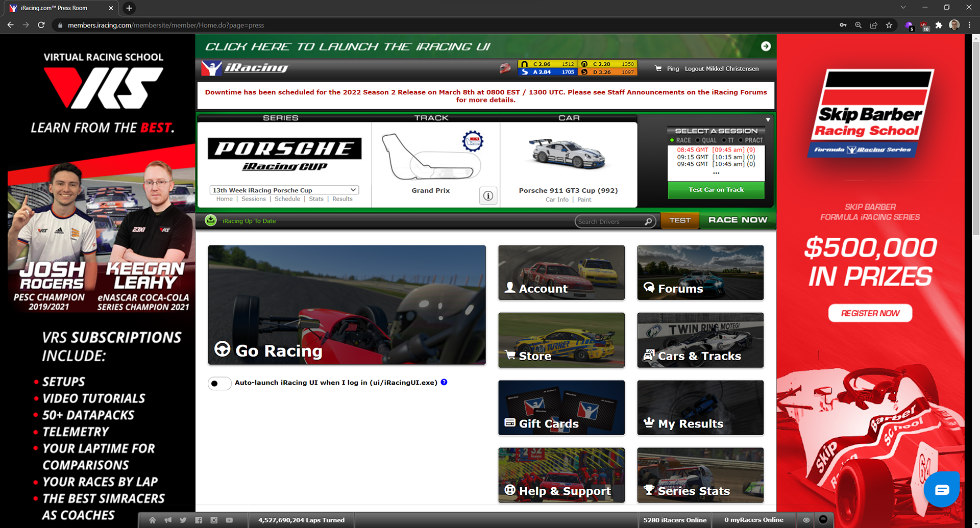This screenshot has width=980, height=528.
Task: Click the green iRacing Up To Date icon
Action: (x=211, y=220)
